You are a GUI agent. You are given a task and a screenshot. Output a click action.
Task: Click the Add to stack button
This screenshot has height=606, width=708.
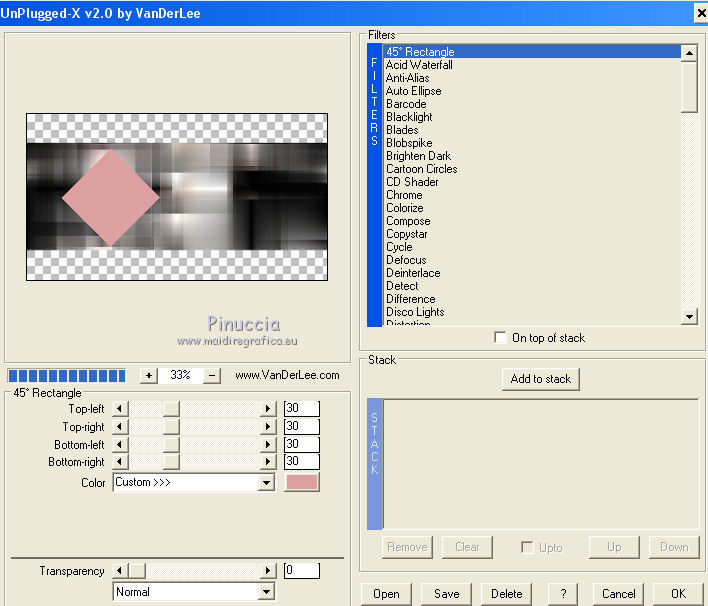tap(540, 379)
